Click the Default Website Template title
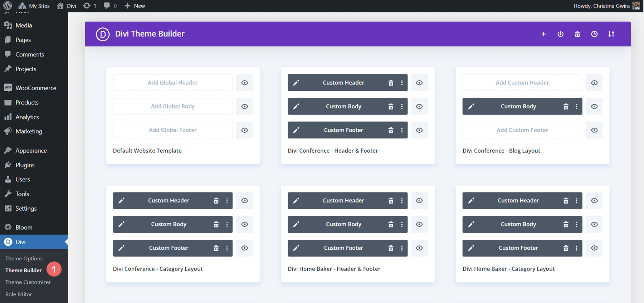Image resolution: width=644 pixels, height=303 pixels. 147,151
